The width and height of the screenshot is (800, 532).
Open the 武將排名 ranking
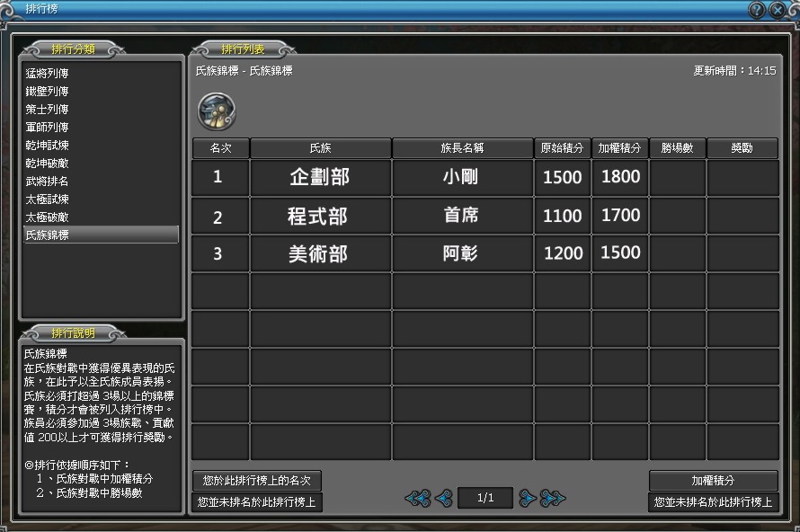[x=48, y=182]
